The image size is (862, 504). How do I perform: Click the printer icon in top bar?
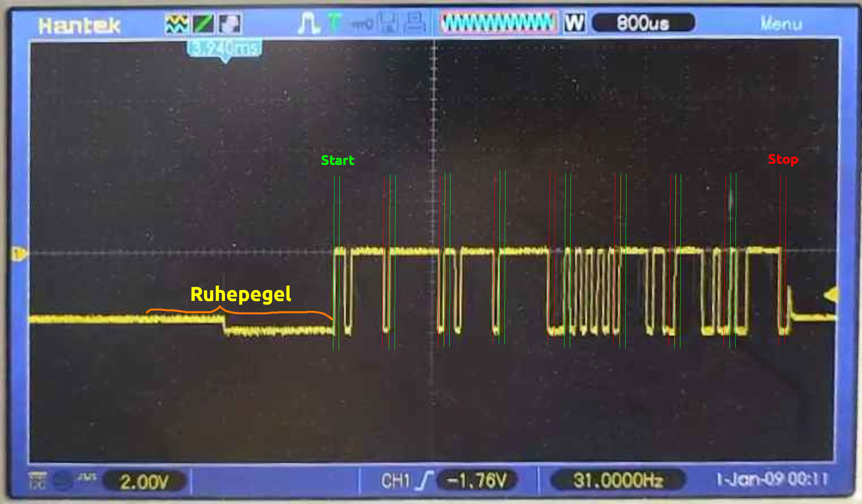click(x=415, y=23)
